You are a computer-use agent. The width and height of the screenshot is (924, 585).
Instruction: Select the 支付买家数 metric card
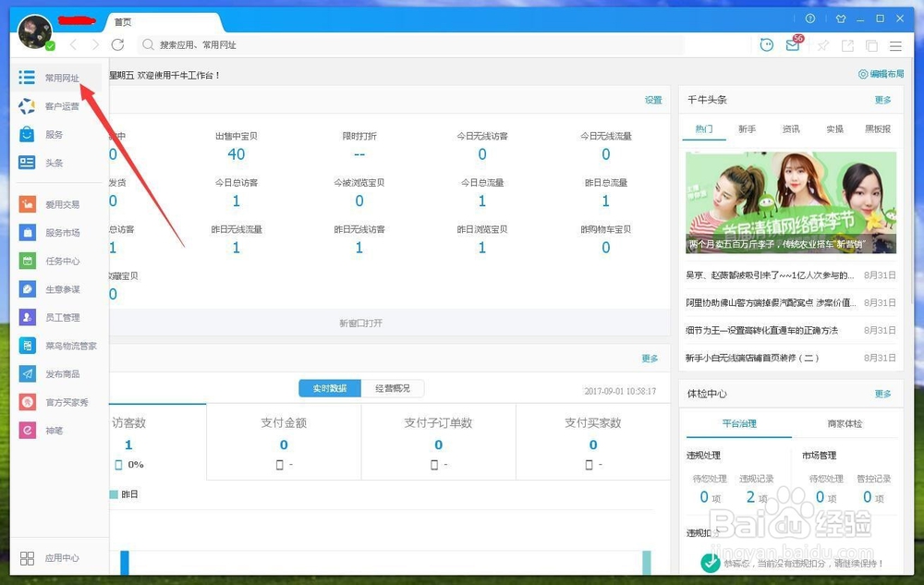(593, 442)
